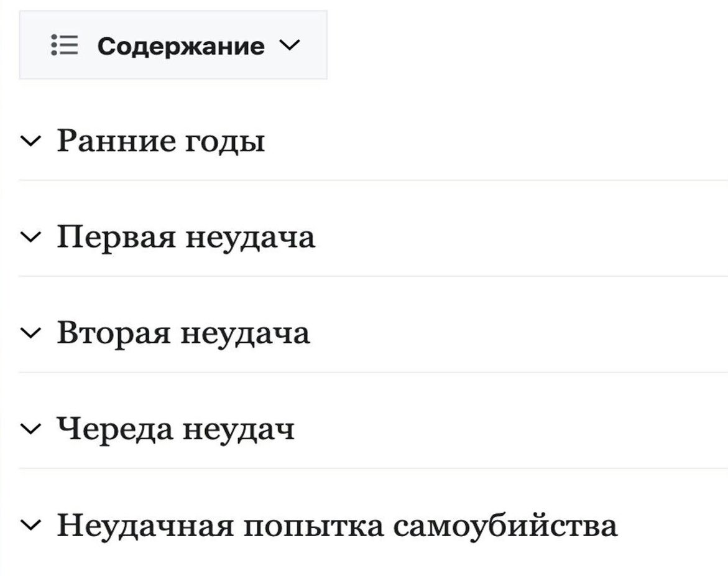
Task: Click the chevron next to Содержание
Action: pos(290,44)
